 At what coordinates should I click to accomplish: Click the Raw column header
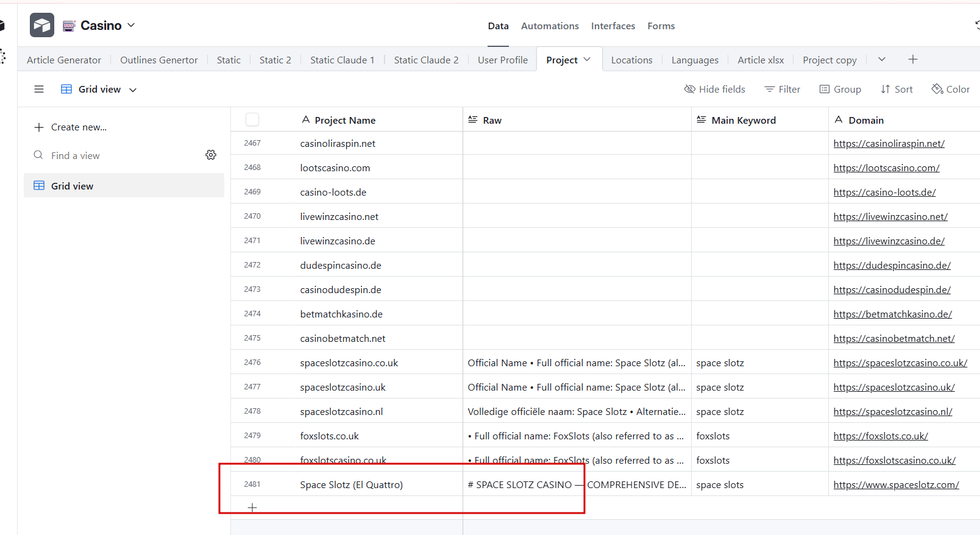point(577,119)
